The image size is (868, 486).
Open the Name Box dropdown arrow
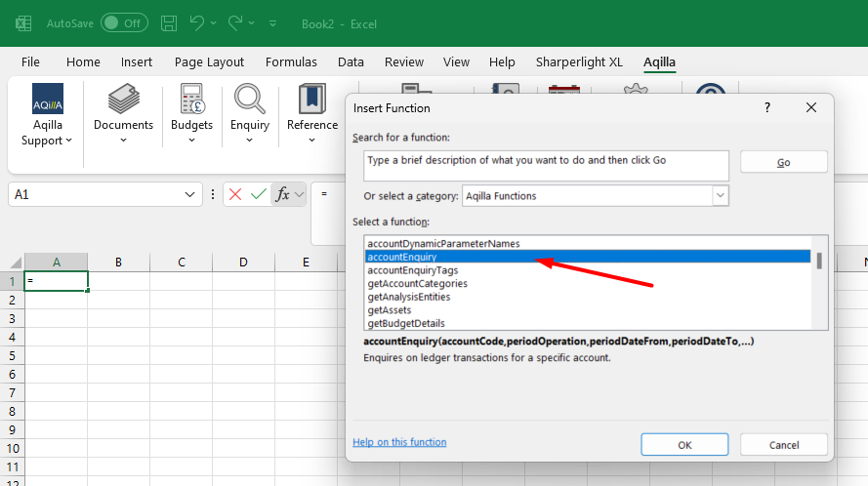(x=191, y=195)
